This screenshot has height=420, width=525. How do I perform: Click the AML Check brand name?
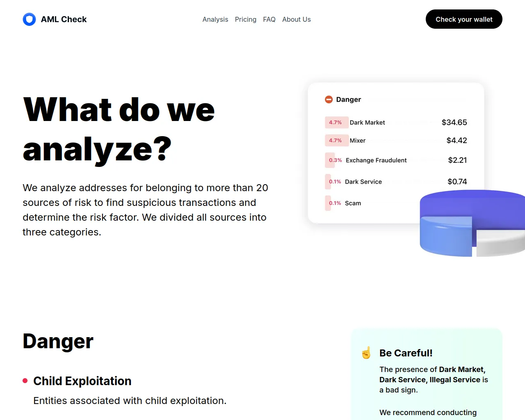pyautogui.click(x=64, y=19)
